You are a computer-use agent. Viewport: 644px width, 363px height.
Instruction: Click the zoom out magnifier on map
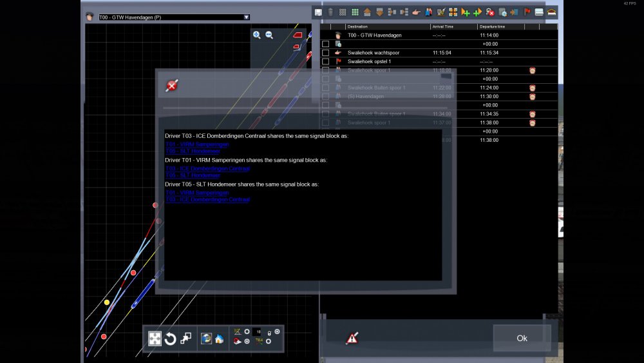click(x=269, y=35)
